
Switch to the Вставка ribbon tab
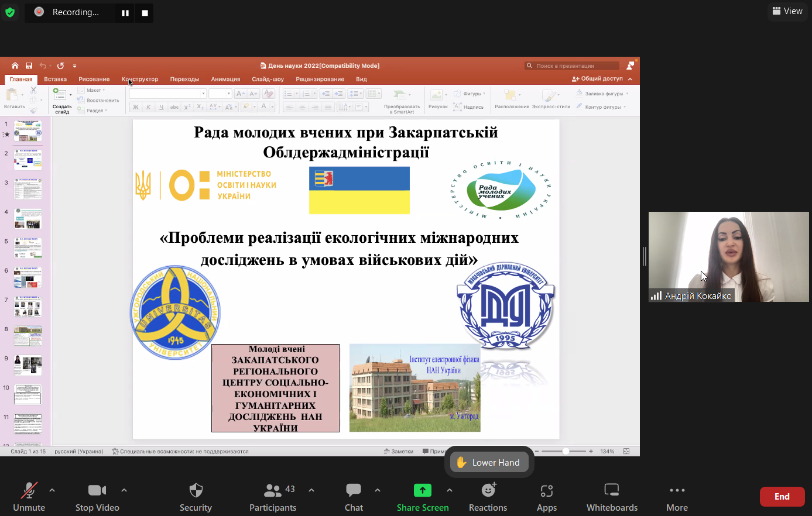tap(56, 79)
